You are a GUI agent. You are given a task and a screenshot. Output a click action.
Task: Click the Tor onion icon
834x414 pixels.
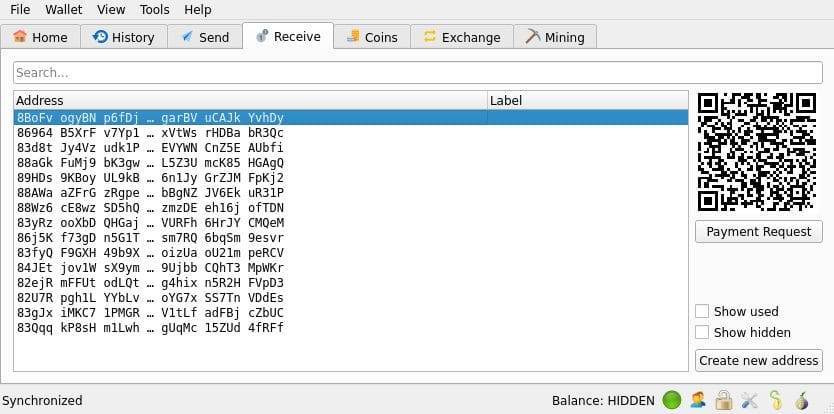pyautogui.click(x=802, y=400)
